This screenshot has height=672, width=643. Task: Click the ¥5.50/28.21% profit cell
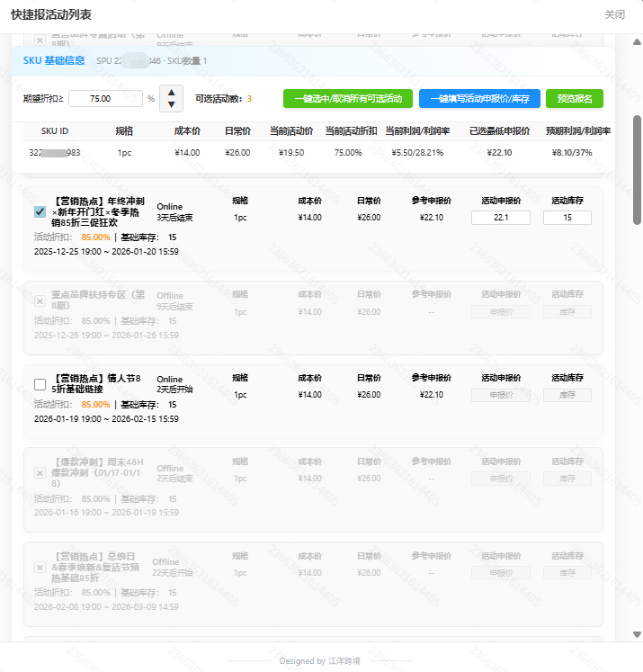417,153
